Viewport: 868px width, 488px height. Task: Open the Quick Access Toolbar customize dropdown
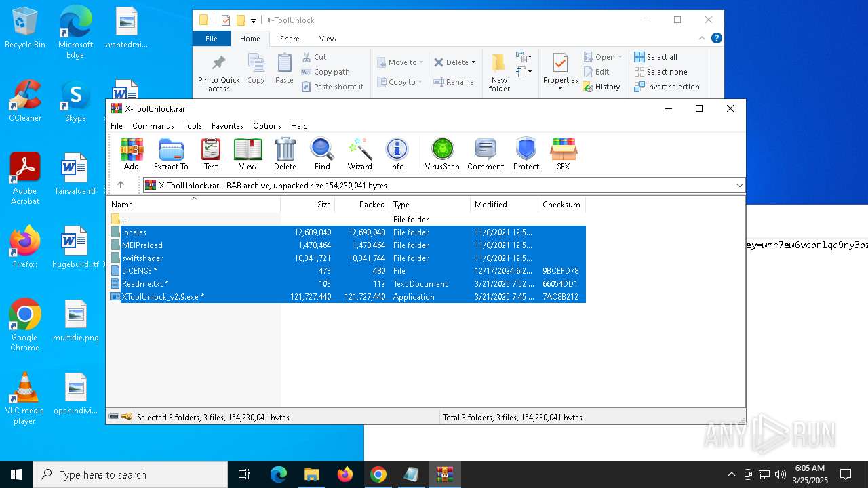[253, 20]
